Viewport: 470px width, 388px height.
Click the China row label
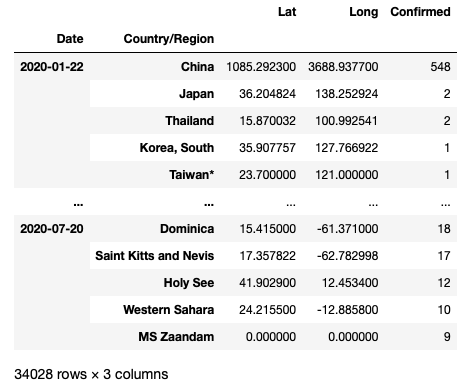(197, 67)
